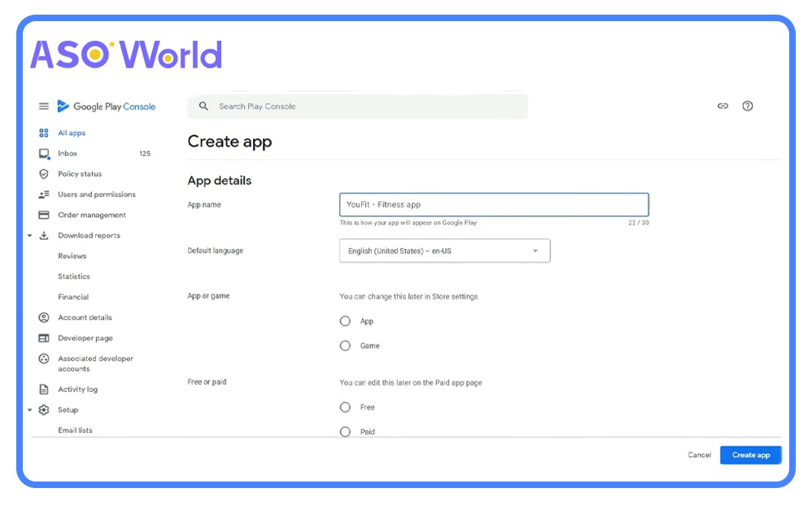Open Reviews reports

[x=72, y=255]
